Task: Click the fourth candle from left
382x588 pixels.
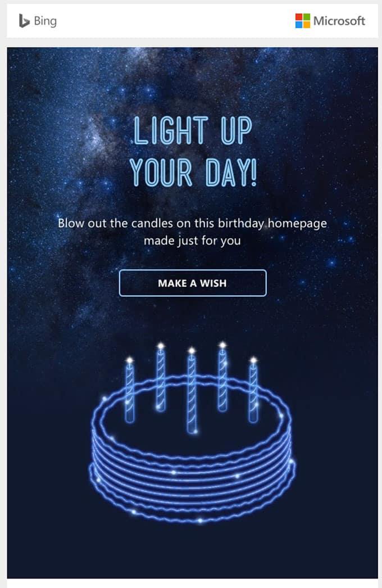Action: click(222, 377)
